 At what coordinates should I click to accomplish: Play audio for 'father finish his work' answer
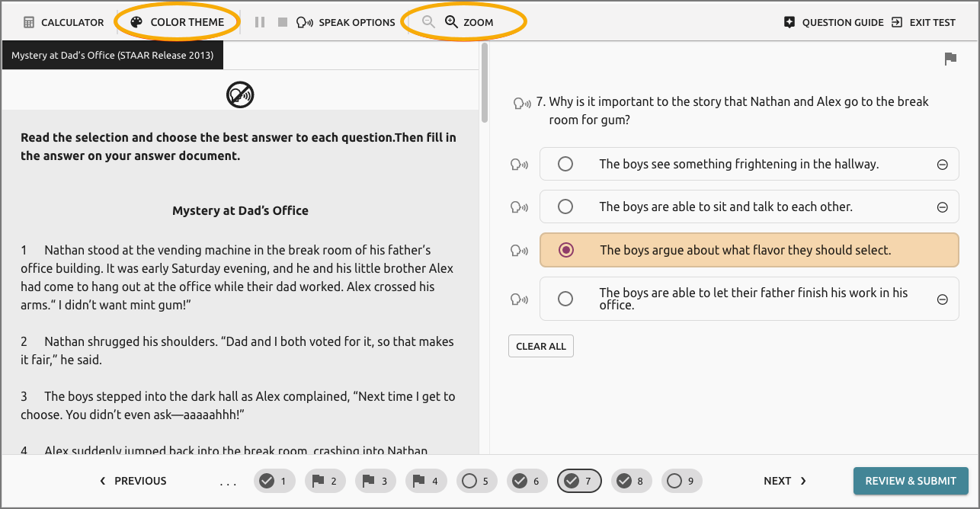pyautogui.click(x=519, y=299)
